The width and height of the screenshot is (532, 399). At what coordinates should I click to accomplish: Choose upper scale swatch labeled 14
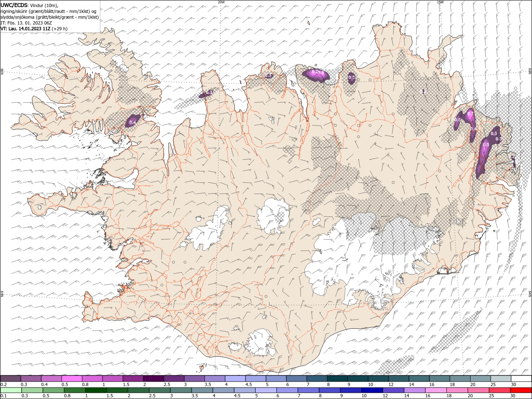[419, 379]
